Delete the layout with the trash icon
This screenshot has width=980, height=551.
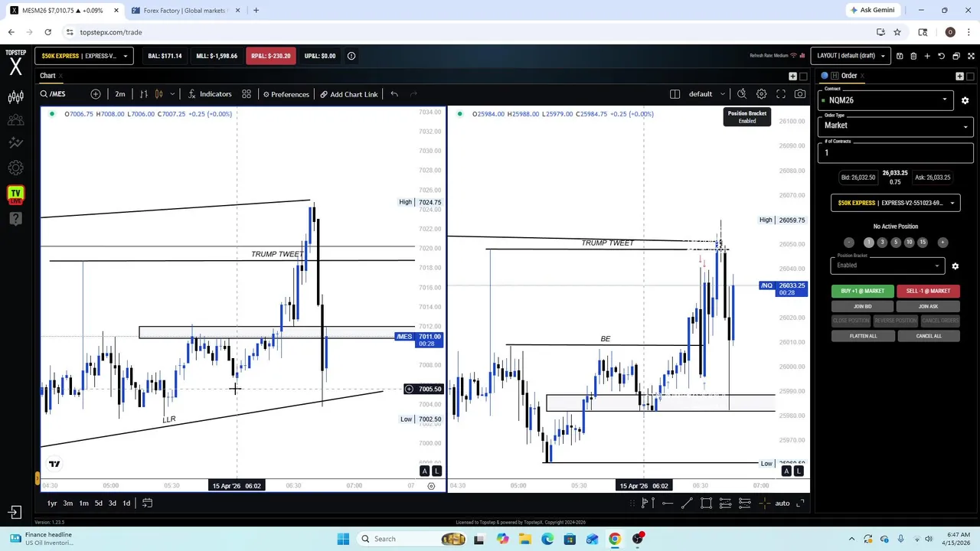(x=913, y=56)
